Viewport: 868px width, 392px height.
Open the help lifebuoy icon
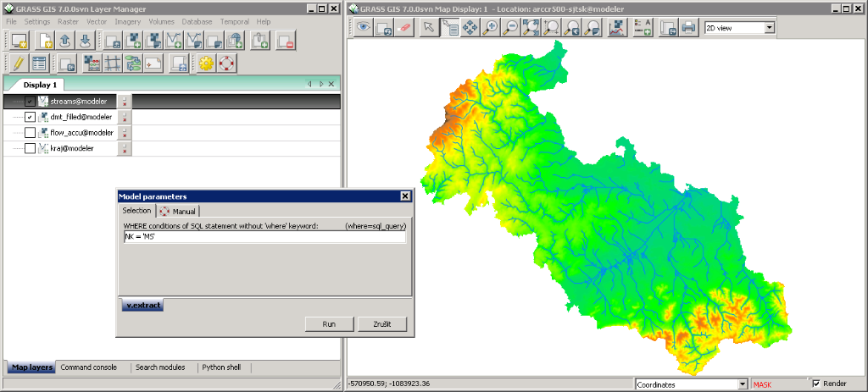(x=227, y=63)
